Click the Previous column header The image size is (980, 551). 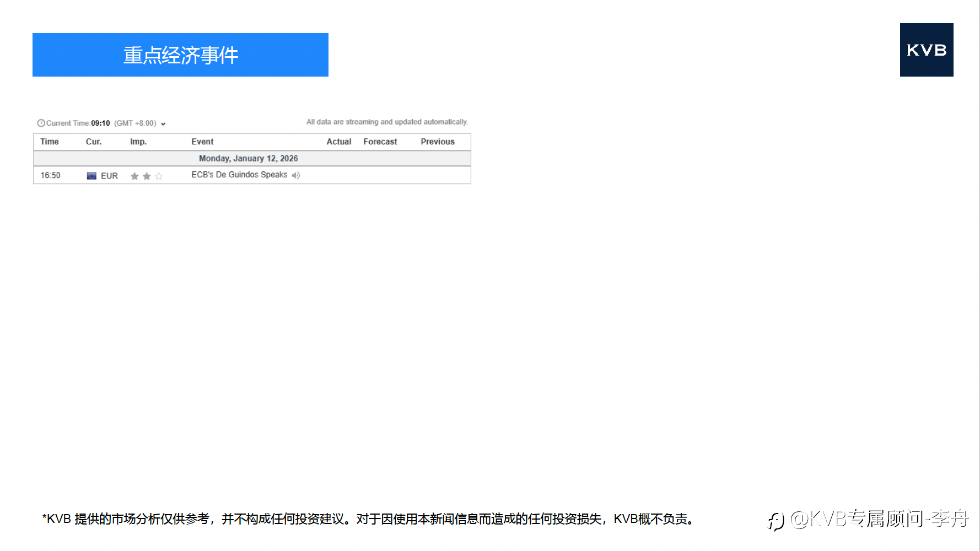pyautogui.click(x=438, y=142)
